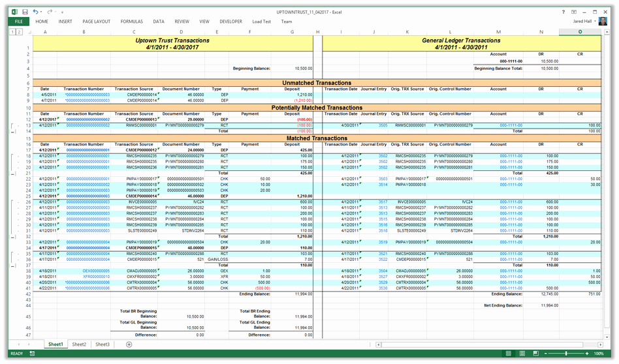This screenshot has height=364, width=619.
Task: Switch to the Sheet3 worksheet tab
Action: click(103, 344)
